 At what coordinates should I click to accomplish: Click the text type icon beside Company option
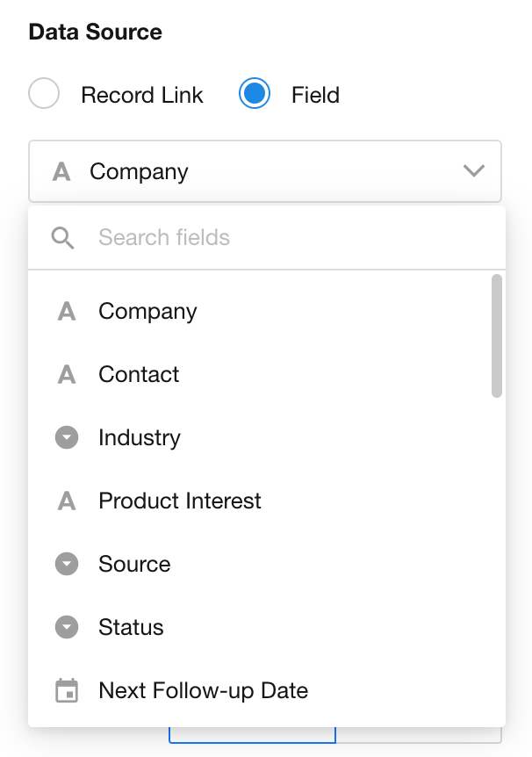tap(67, 312)
